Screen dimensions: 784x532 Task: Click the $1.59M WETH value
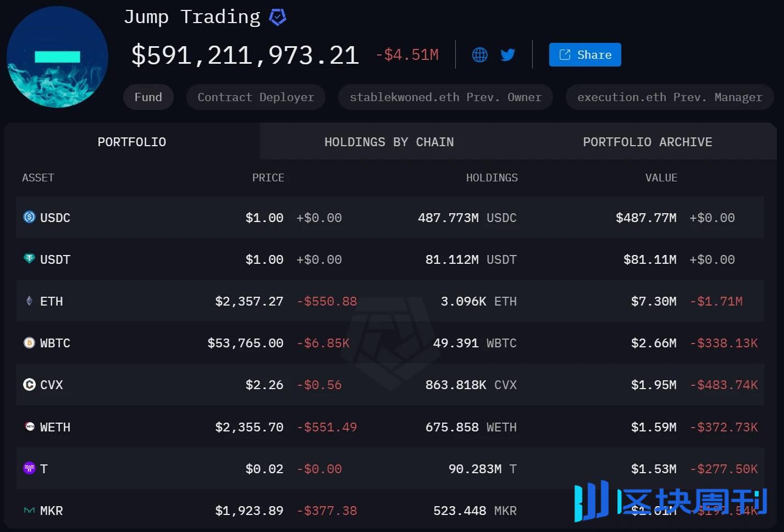(654, 427)
